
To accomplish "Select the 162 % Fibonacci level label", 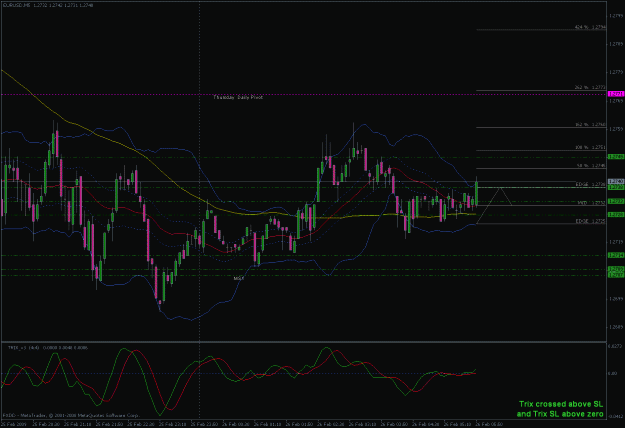I will coord(590,125).
